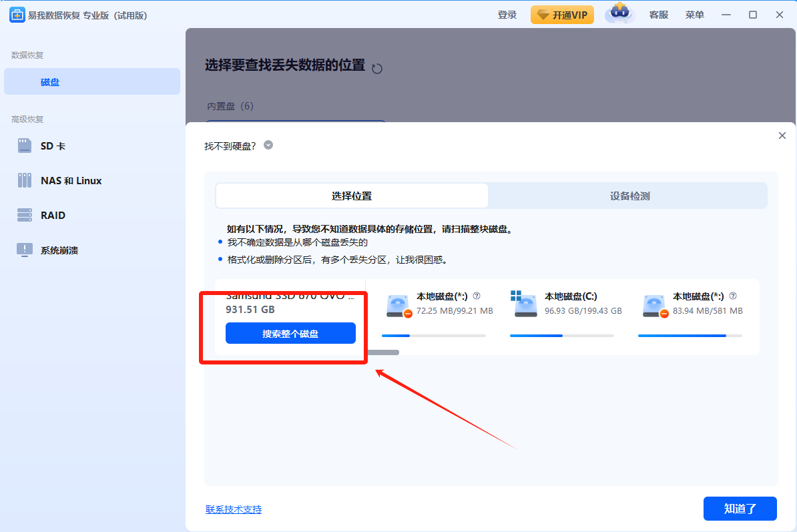The width and height of the screenshot is (797, 532).
Task: Close the disk location guide dialog
Action: (782, 136)
